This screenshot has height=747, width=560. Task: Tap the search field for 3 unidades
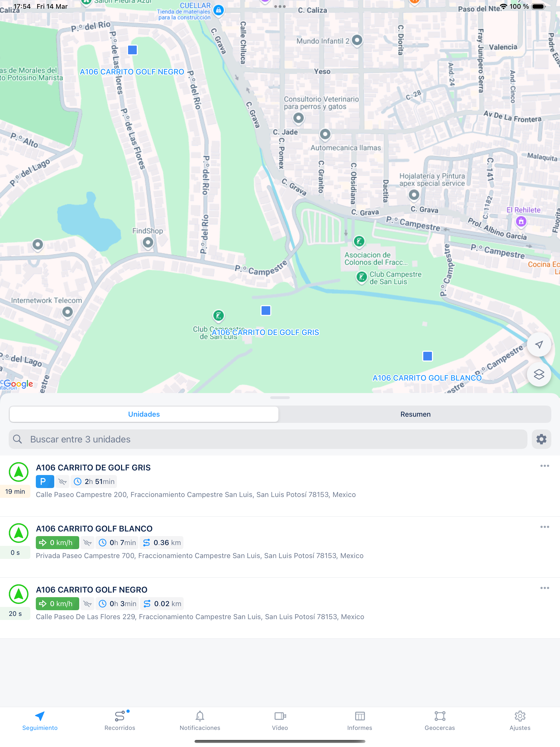[268, 439]
